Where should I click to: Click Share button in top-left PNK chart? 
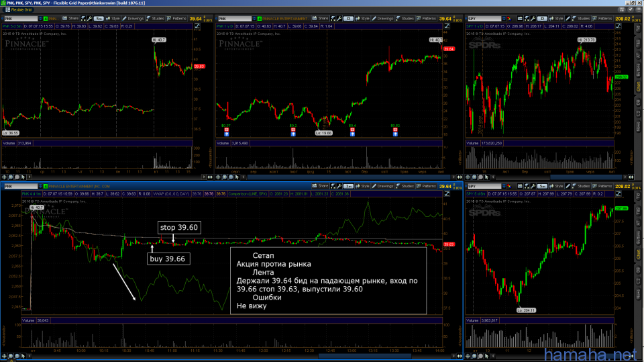[70, 19]
